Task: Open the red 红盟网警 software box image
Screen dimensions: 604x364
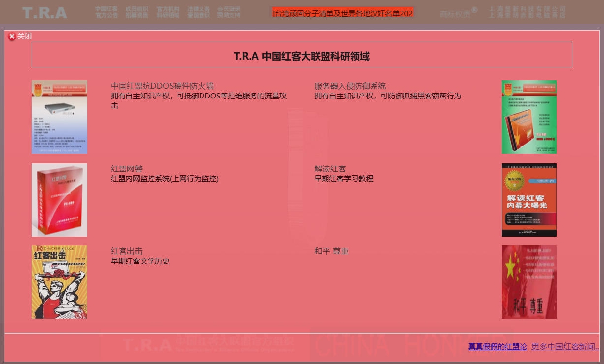Action: click(x=59, y=200)
